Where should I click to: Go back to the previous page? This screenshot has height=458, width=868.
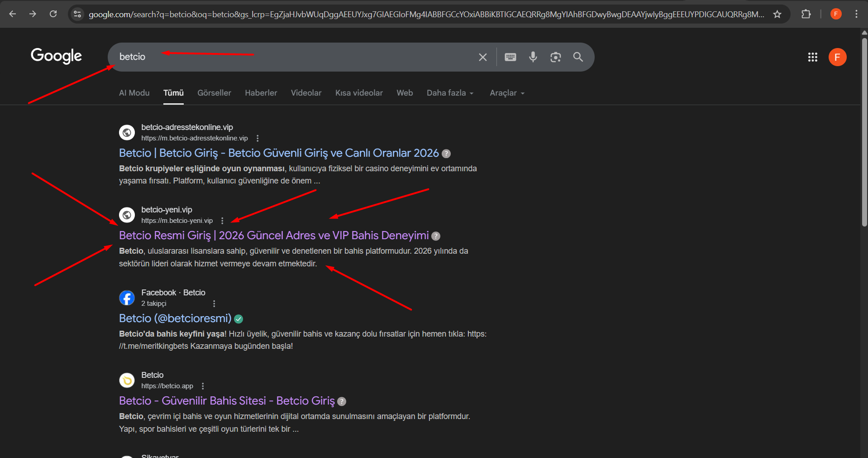click(x=13, y=14)
